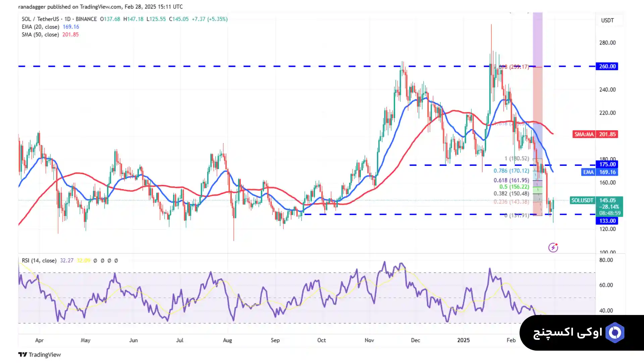Click the 220.00 price axis value
This screenshot has width=644, height=363.
coord(607,113)
